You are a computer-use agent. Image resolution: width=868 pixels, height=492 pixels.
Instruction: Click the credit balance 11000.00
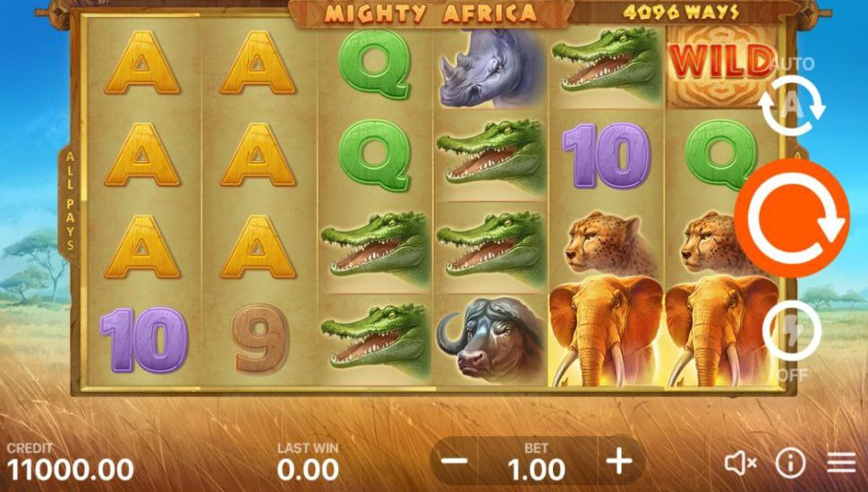(71, 470)
